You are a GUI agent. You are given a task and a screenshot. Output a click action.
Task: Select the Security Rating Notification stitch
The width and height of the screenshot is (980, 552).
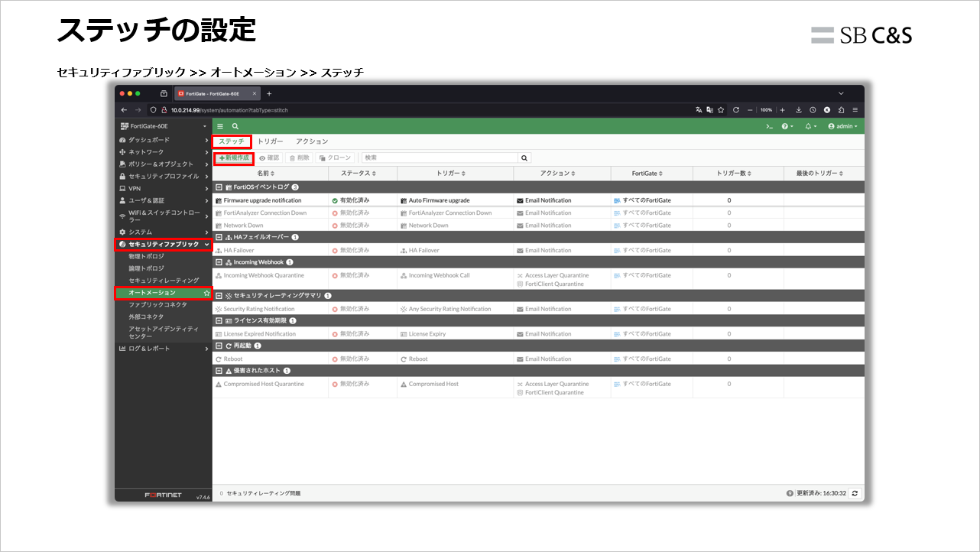(x=259, y=309)
